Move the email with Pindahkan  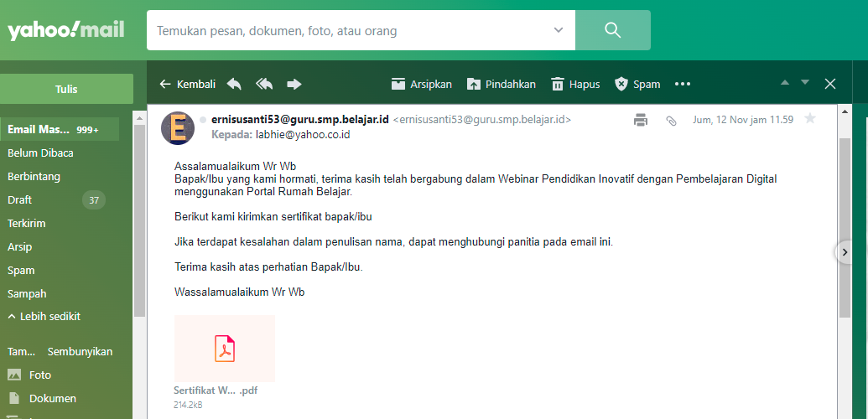click(x=502, y=84)
